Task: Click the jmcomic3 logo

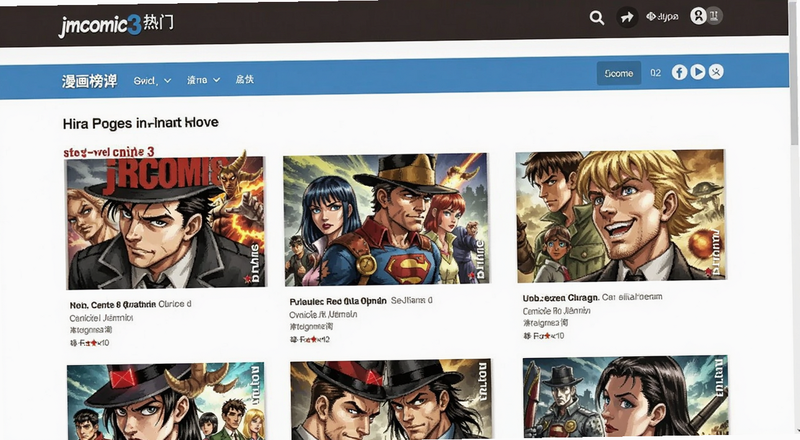Action: point(100,25)
